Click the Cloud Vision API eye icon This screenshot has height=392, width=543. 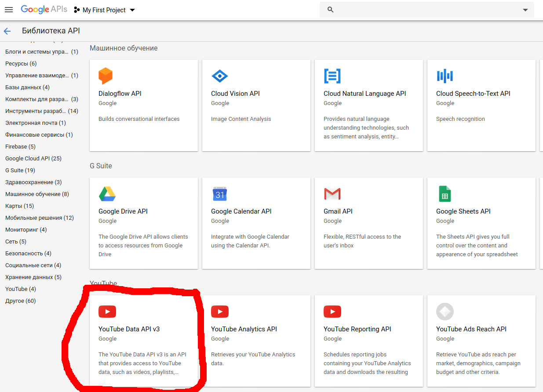pos(220,76)
